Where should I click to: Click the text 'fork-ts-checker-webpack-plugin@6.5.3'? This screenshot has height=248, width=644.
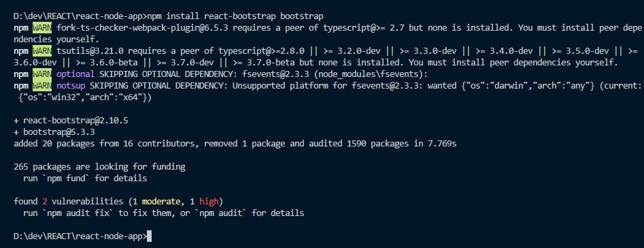[x=143, y=28]
